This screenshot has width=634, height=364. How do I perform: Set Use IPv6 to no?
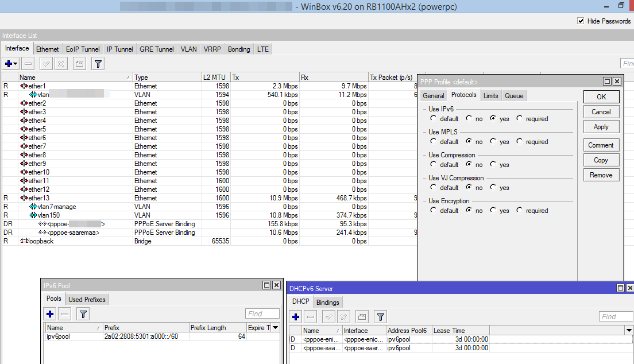tap(469, 118)
